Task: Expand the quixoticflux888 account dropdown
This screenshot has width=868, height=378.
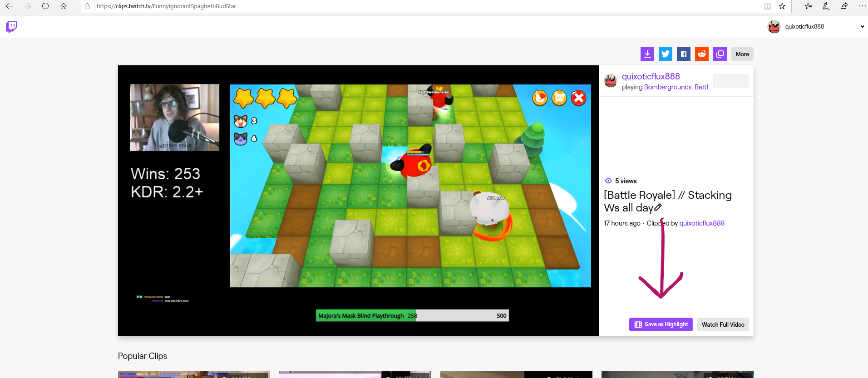Action: click(x=862, y=27)
